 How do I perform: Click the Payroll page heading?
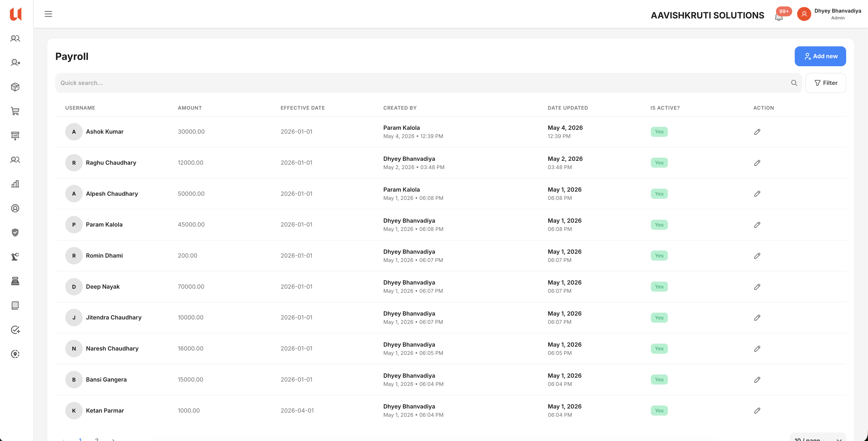pos(72,56)
